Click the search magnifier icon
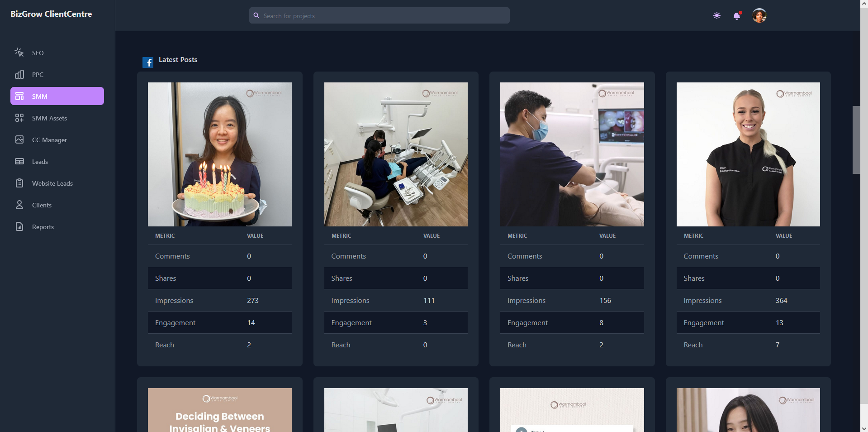The height and width of the screenshot is (432, 868). tap(256, 15)
